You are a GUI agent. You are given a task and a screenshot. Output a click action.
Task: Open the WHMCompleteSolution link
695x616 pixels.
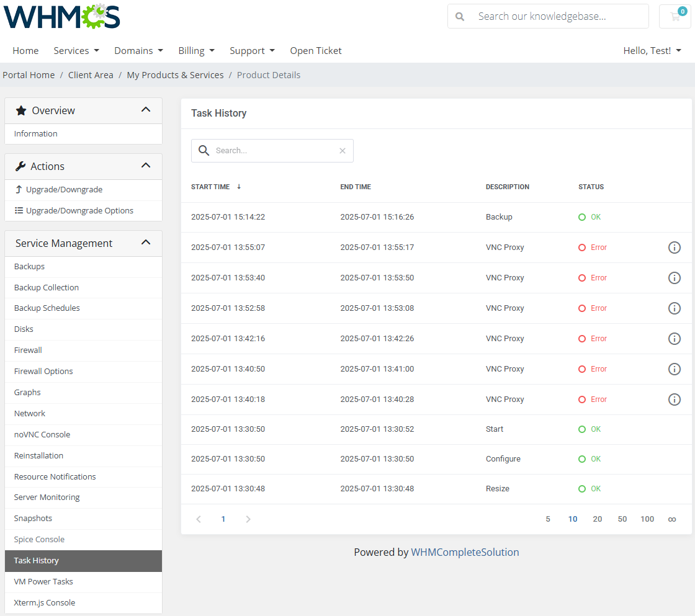465,552
